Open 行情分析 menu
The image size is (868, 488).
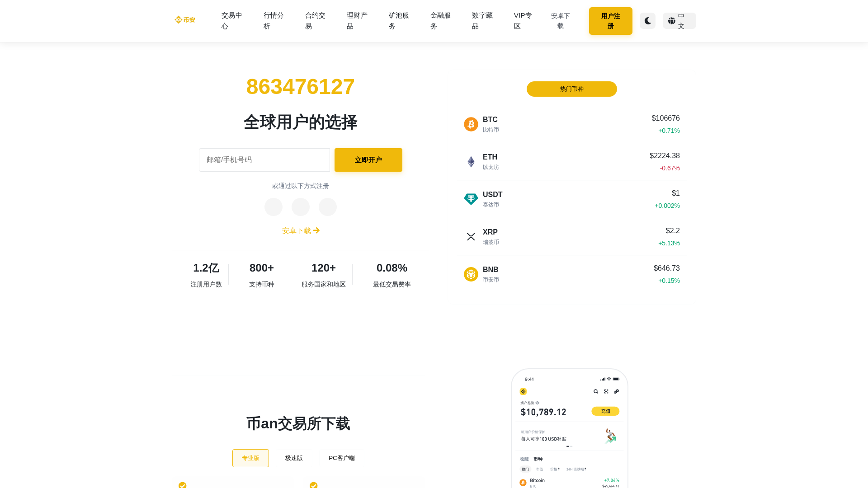click(274, 21)
